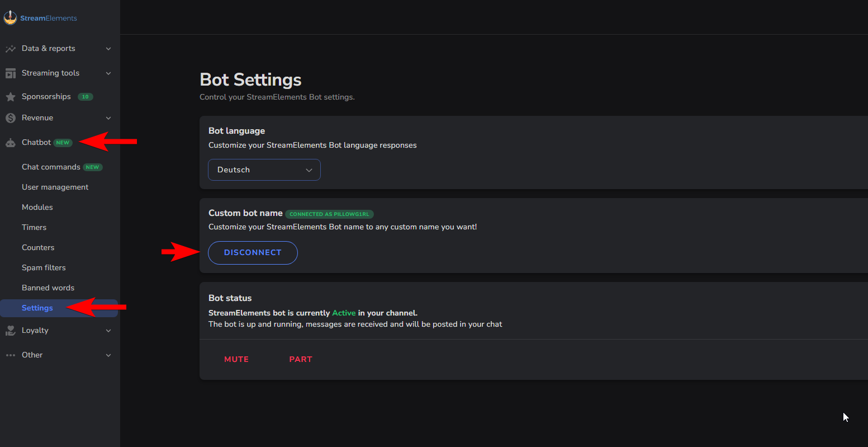This screenshot has height=447, width=868.
Task: Expand the Loyalty section chevron
Action: click(x=108, y=331)
